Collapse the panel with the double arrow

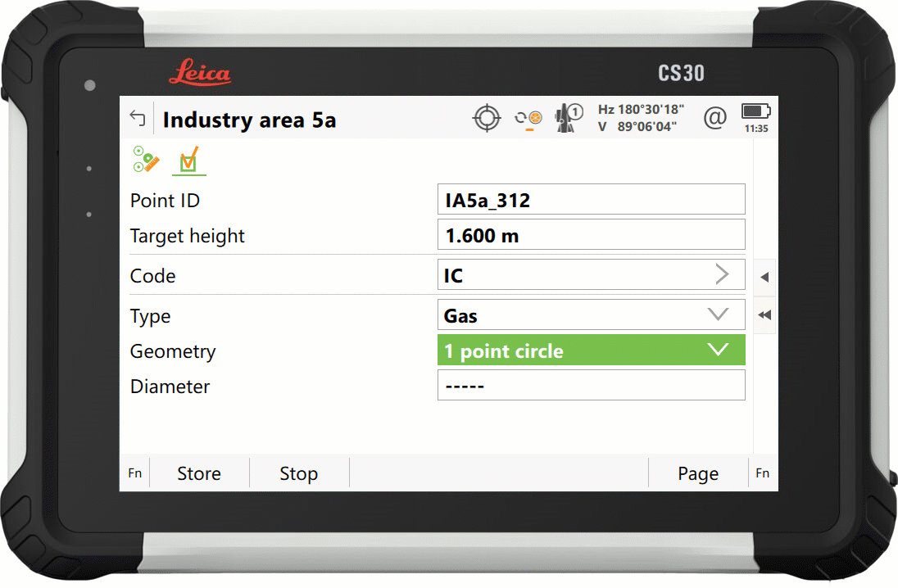pyautogui.click(x=764, y=314)
